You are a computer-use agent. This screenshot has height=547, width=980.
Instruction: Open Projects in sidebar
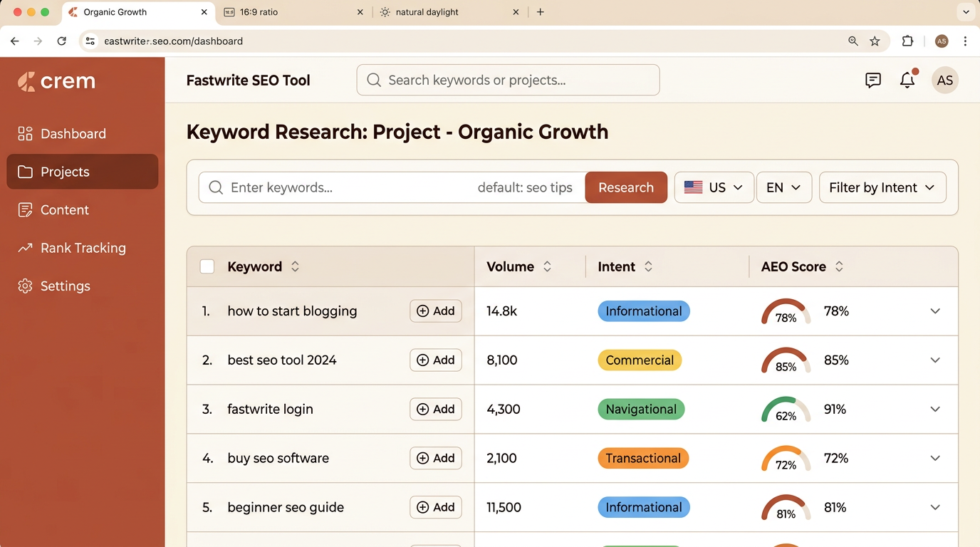(83, 172)
